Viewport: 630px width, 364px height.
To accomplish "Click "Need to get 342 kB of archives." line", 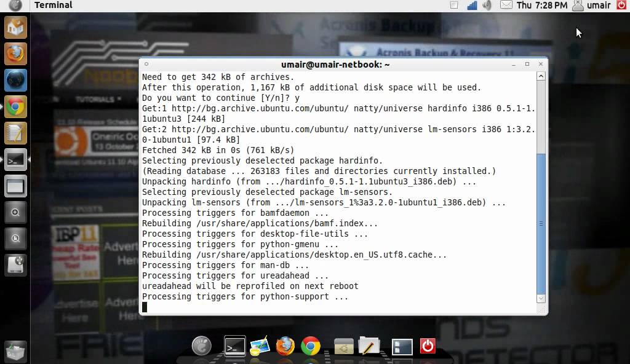I will click(x=218, y=77).
